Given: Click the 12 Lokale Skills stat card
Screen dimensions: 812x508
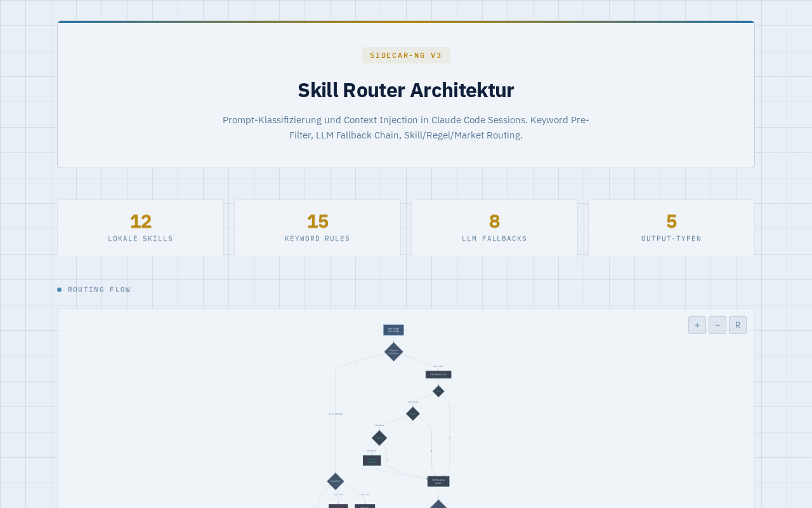Looking at the screenshot, I should (140, 228).
